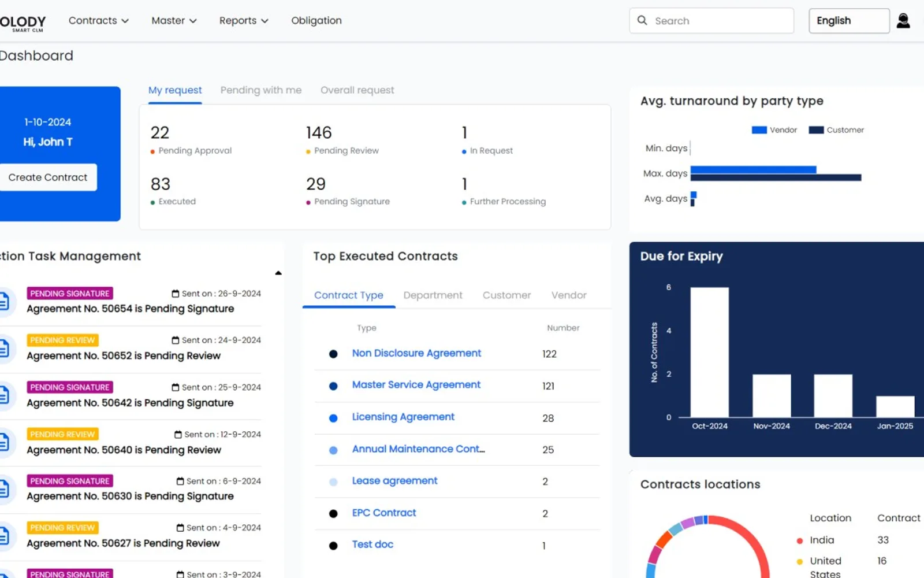Open EPC Contract link
Image resolution: width=924 pixels, height=578 pixels.
click(x=384, y=513)
